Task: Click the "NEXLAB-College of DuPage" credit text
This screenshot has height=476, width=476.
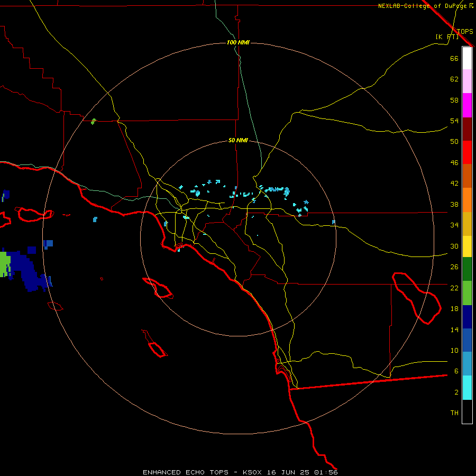Action: tap(422, 6)
